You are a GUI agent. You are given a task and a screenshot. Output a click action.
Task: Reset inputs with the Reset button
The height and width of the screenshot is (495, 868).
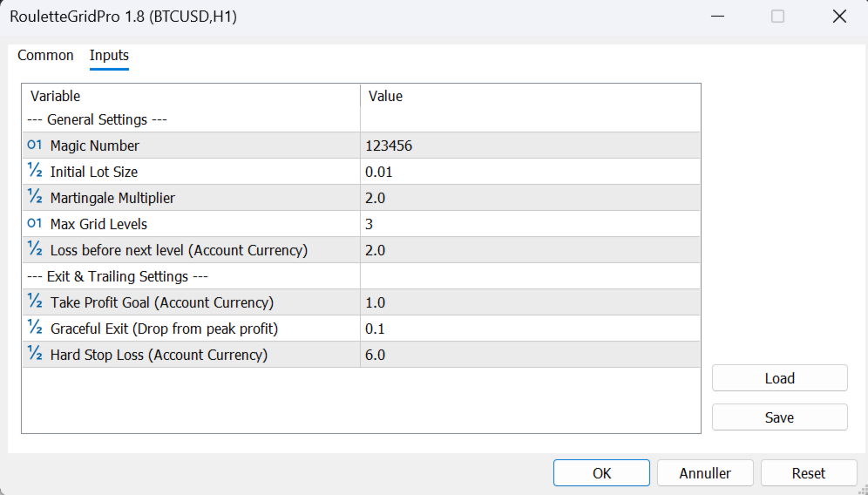pos(808,473)
